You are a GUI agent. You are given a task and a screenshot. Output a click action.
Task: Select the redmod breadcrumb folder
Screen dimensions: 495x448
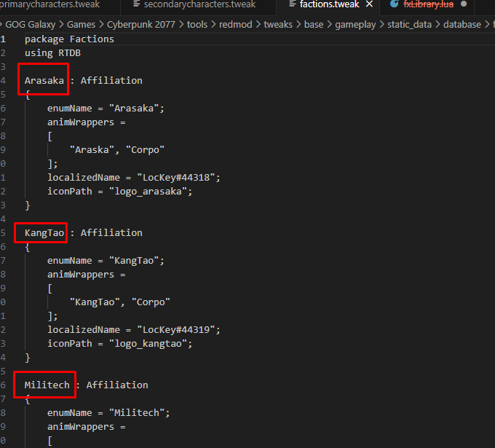(x=234, y=24)
